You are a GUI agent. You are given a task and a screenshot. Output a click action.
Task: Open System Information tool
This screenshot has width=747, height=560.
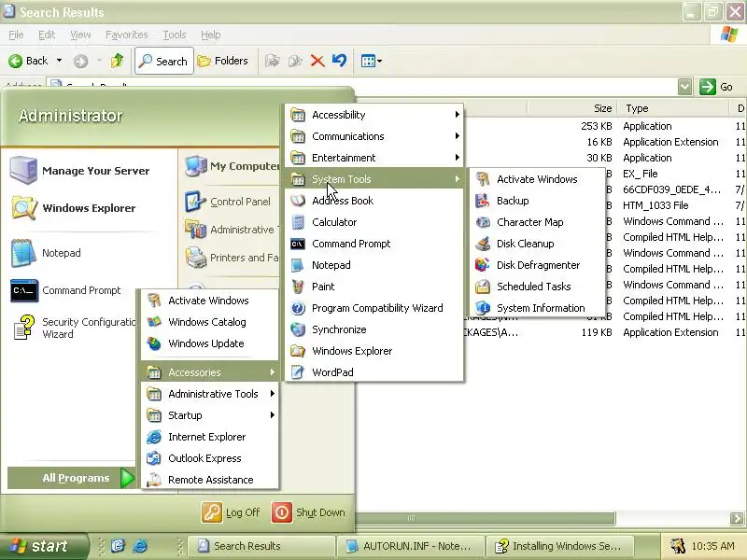538,308
